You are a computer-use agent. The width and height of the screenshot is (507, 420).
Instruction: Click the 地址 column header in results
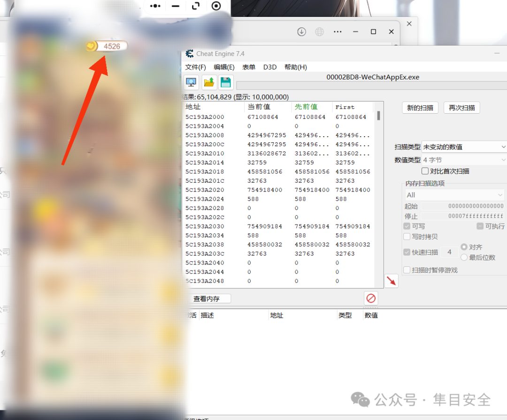(x=214, y=107)
